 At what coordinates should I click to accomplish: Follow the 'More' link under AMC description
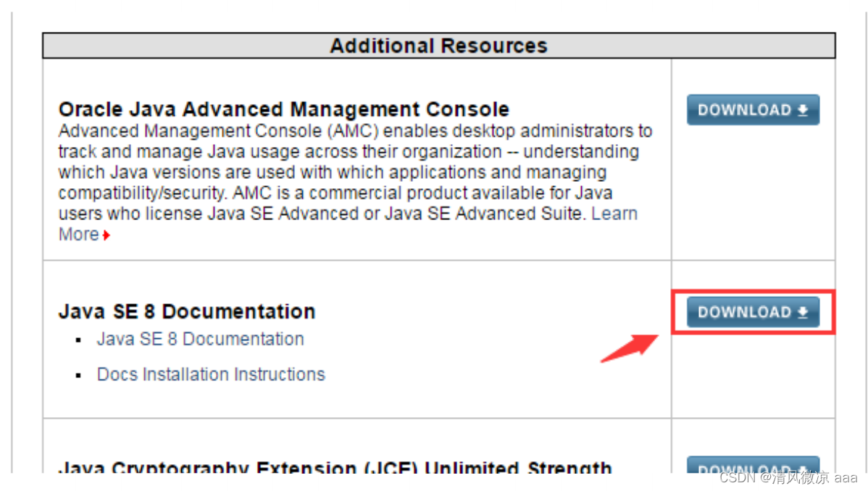78,234
